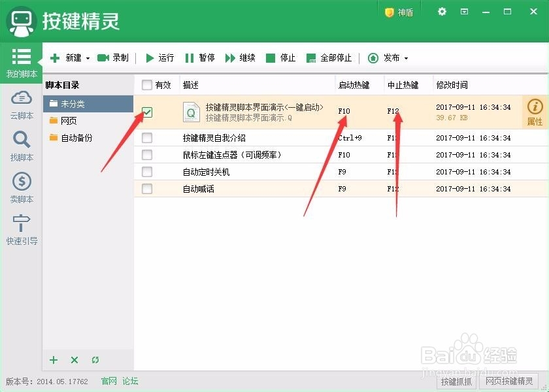
Task: Select the 自动喊话 script row
Action: pyautogui.click(x=341, y=189)
